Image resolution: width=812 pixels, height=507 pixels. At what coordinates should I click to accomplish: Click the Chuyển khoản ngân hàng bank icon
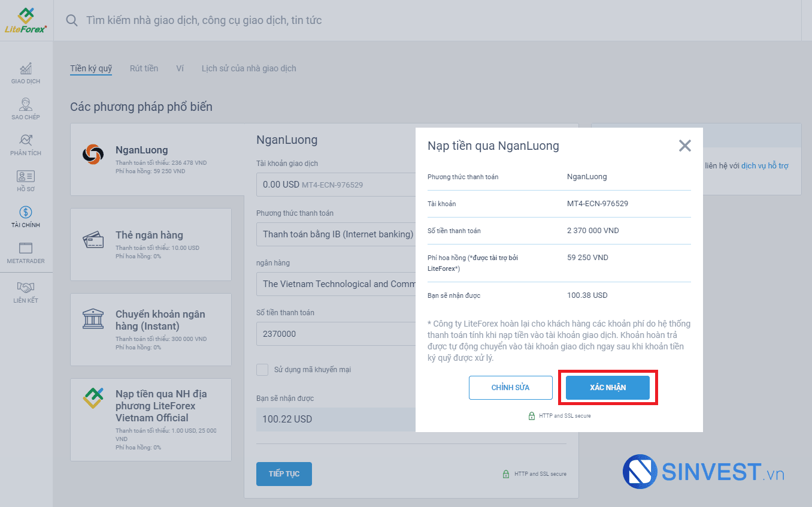pos(93,319)
